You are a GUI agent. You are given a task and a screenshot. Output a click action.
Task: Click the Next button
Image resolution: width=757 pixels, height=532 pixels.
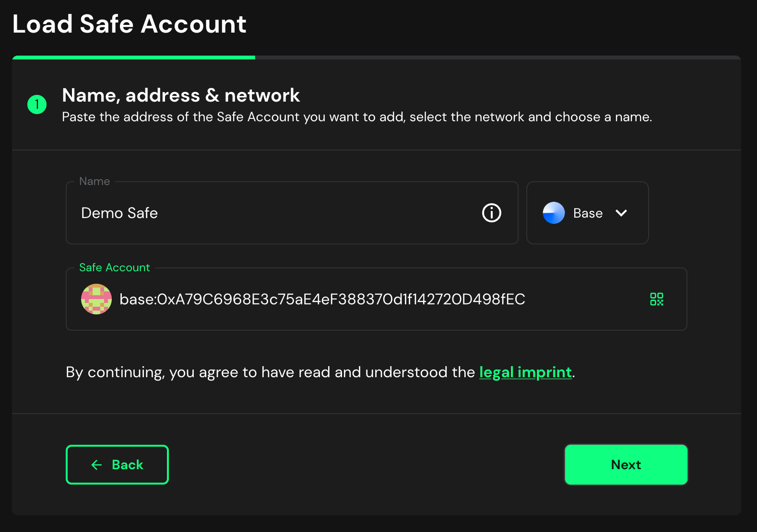pyautogui.click(x=626, y=464)
